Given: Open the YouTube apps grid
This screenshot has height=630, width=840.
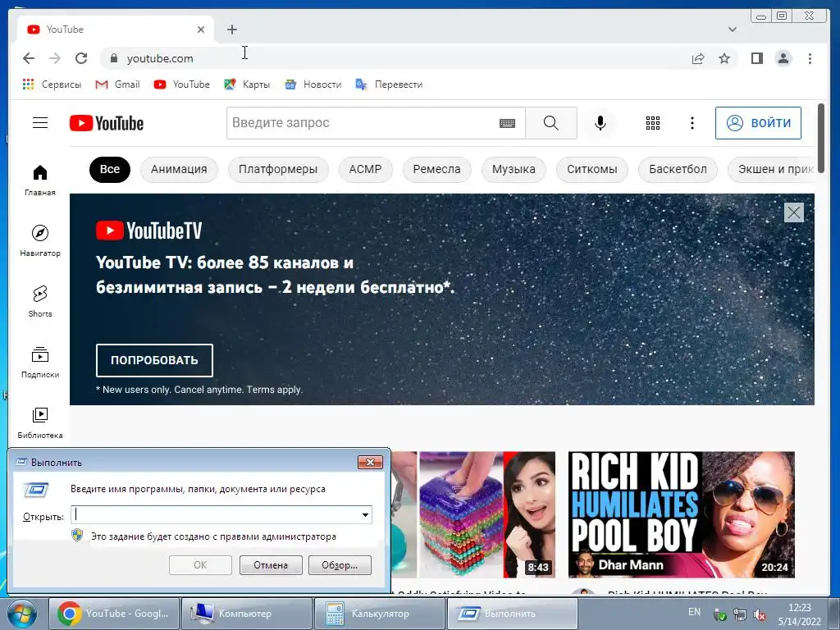Looking at the screenshot, I should point(652,123).
